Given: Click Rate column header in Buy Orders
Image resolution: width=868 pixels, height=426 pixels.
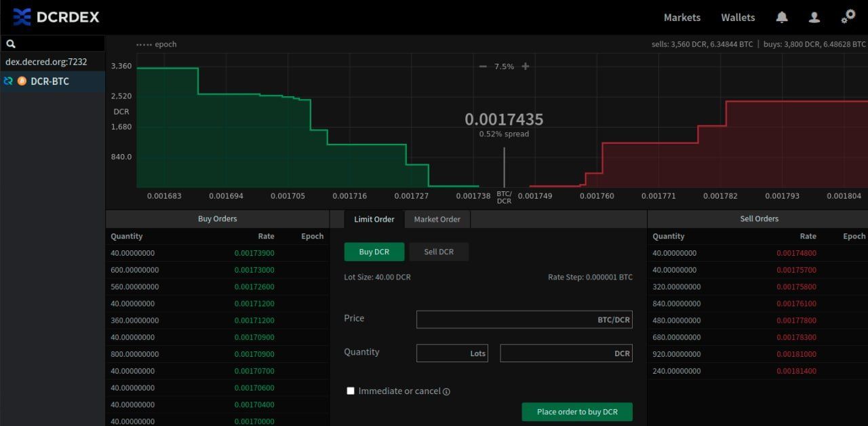Looking at the screenshot, I should point(266,237).
